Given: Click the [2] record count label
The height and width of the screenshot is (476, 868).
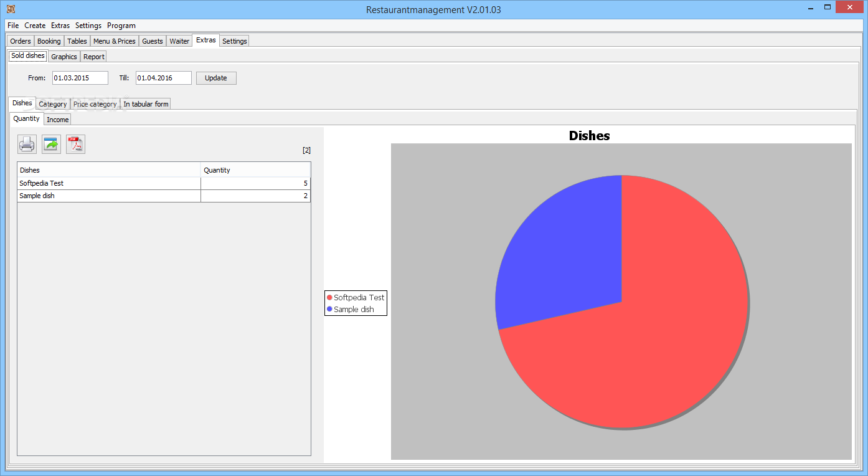Looking at the screenshot, I should pos(306,150).
